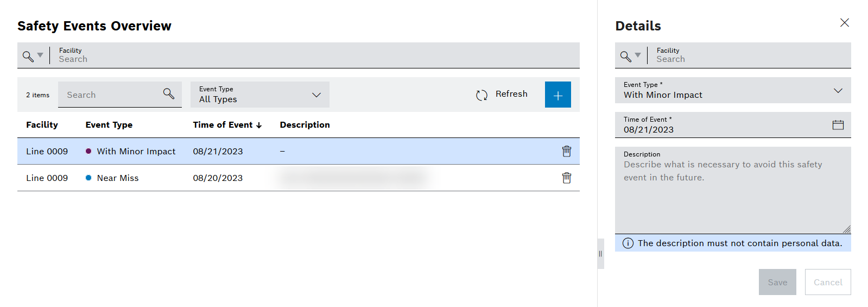
Task: Open the Facility search options in Overview
Action: point(33,55)
